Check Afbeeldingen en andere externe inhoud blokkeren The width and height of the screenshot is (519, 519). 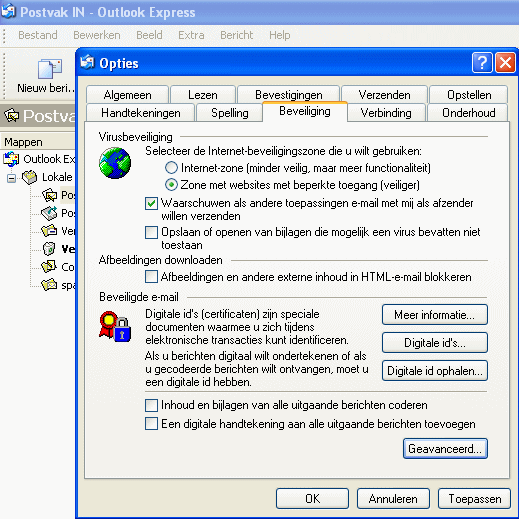click(x=151, y=277)
